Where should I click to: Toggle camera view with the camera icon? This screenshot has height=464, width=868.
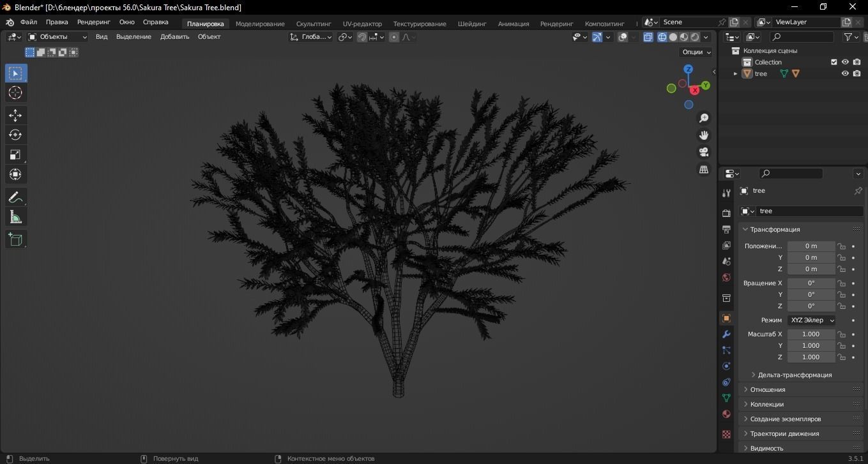click(704, 152)
